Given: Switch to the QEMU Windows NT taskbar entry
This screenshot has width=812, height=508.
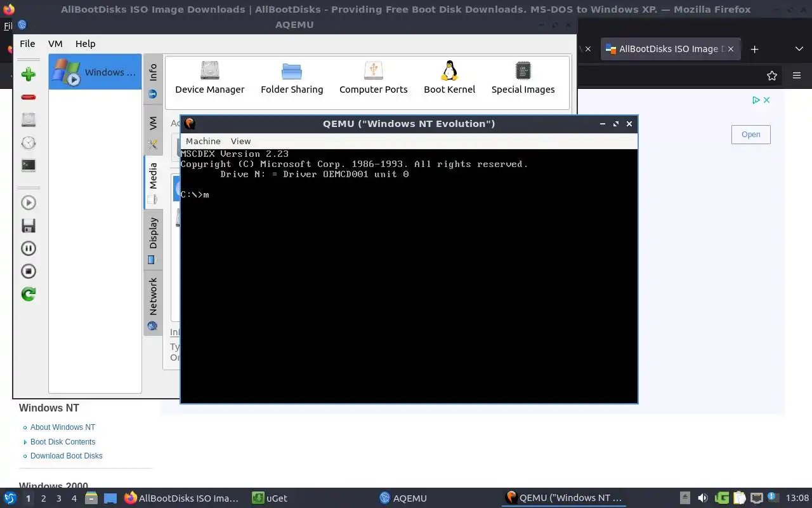Looking at the screenshot, I should (563, 498).
